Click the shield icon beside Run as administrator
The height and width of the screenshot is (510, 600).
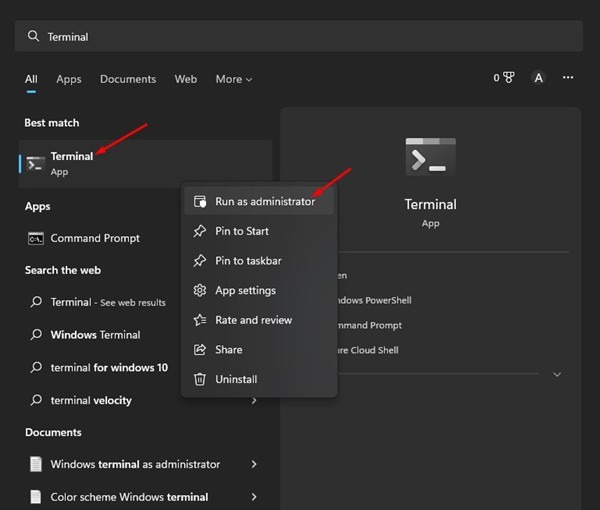pos(200,202)
